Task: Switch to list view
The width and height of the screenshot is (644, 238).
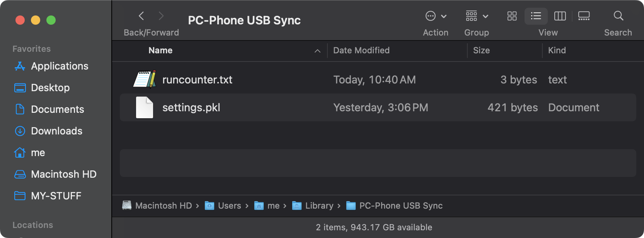Action: [x=536, y=16]
